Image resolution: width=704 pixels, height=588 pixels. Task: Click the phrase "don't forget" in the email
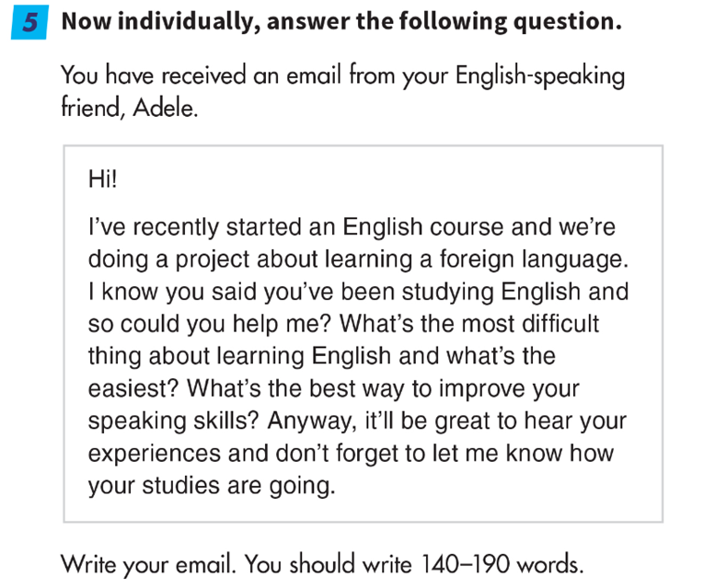(x=326, y=454)
